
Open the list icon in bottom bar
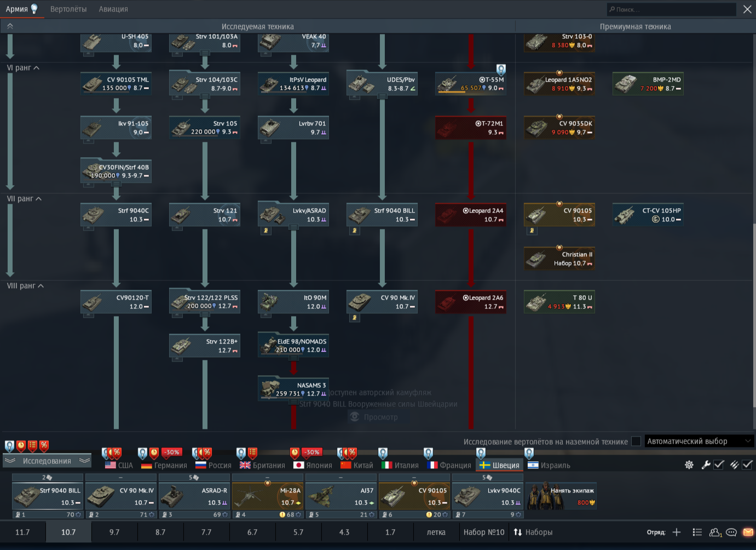pos(697,532)
